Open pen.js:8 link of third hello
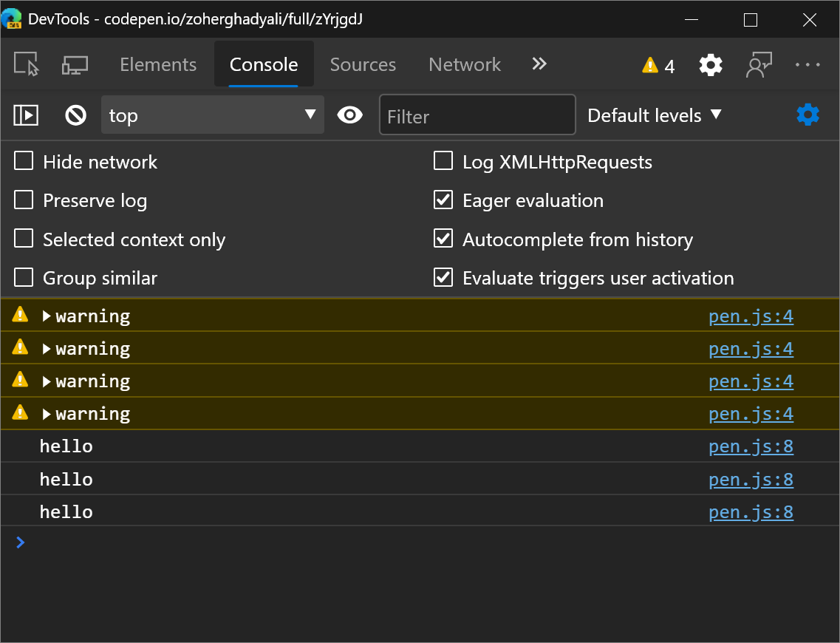The width and height of the screenshot is (840, 643). pos(751,512)
